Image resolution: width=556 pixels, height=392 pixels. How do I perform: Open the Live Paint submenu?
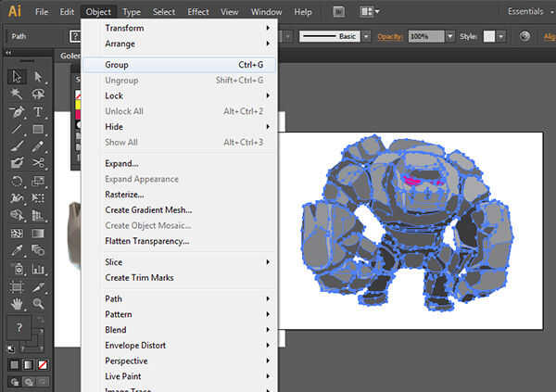click(x=179, y=376)
